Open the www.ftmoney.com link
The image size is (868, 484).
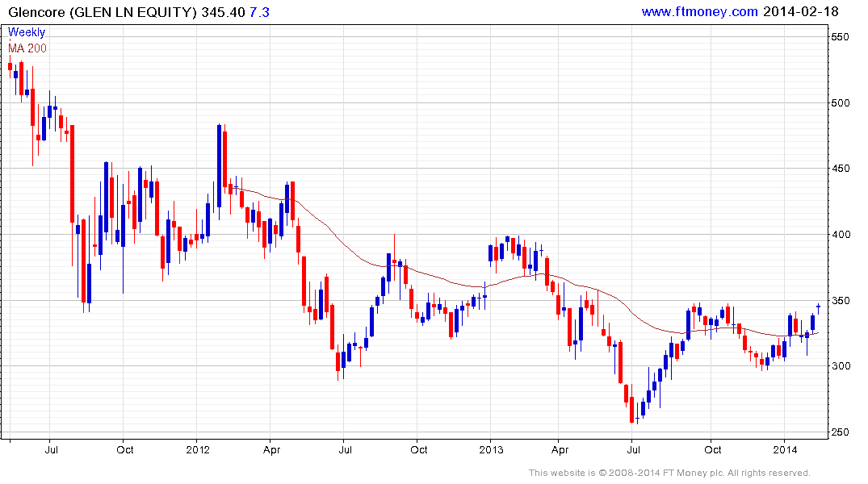[x=699, y=11]
